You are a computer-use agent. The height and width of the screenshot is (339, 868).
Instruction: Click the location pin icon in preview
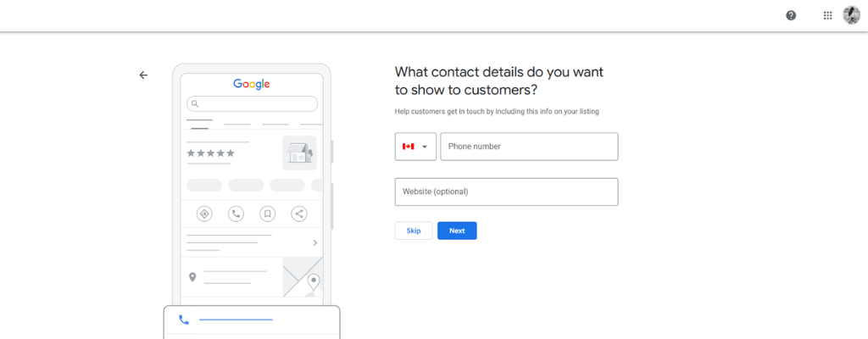click(x=192, y=277)
